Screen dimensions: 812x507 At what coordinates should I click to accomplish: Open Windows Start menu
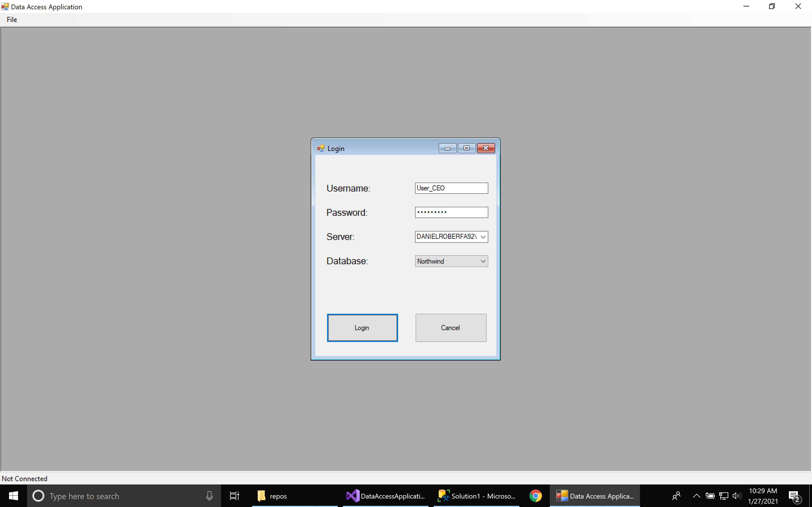click(x=14, y=496)
